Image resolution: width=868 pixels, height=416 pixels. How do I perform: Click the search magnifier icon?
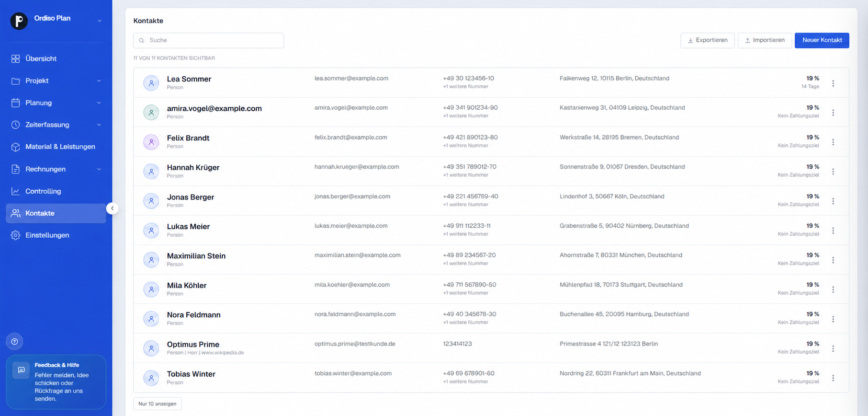142,41
